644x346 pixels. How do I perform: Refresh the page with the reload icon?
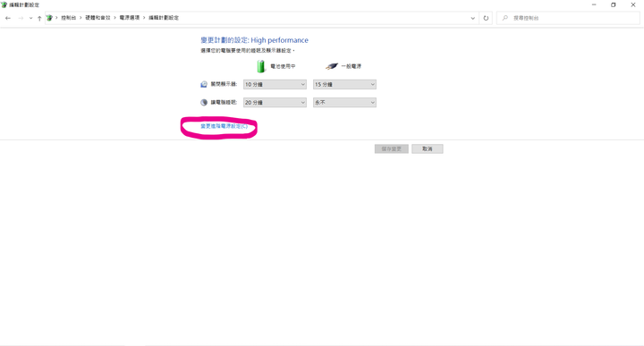coord(486,18)
